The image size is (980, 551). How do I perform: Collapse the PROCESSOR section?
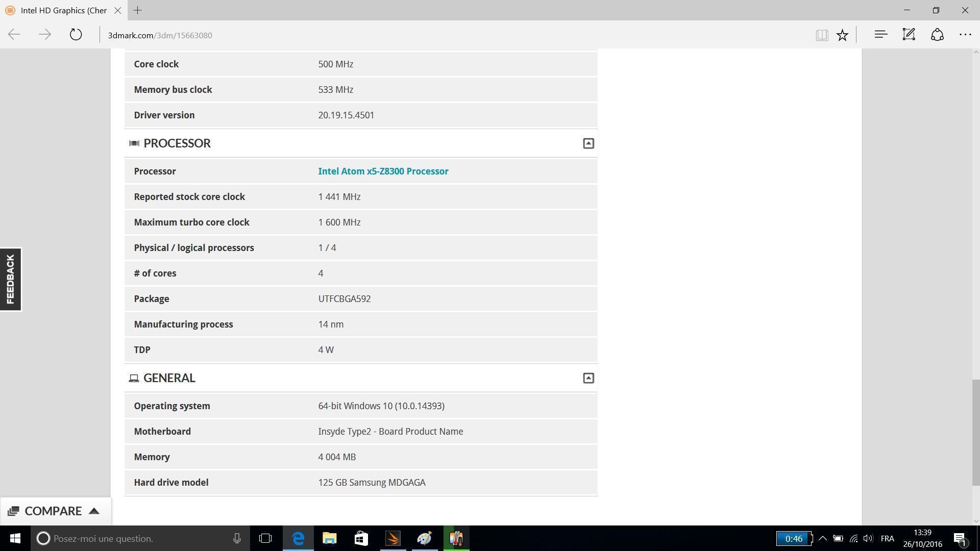click(x=588, y=143)
